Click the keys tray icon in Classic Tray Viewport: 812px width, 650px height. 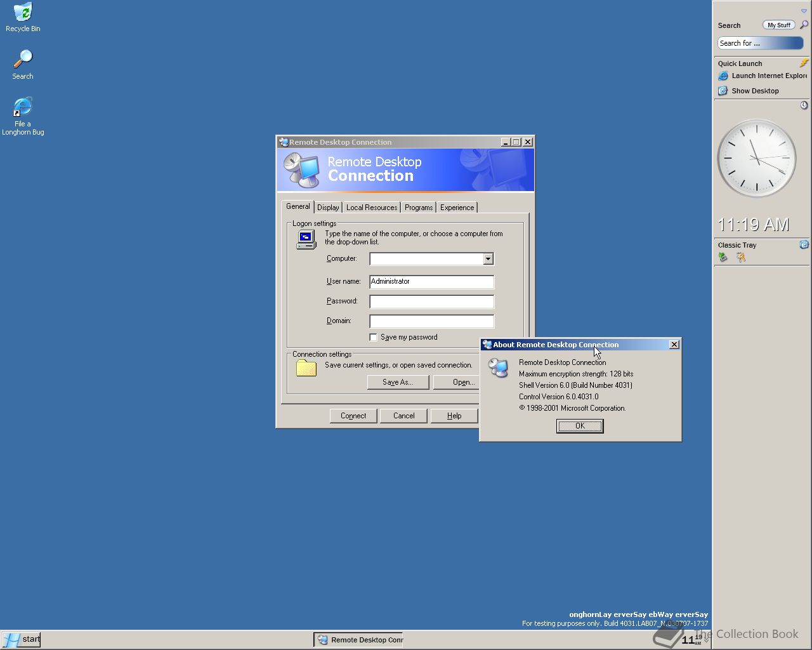point(740,257)
